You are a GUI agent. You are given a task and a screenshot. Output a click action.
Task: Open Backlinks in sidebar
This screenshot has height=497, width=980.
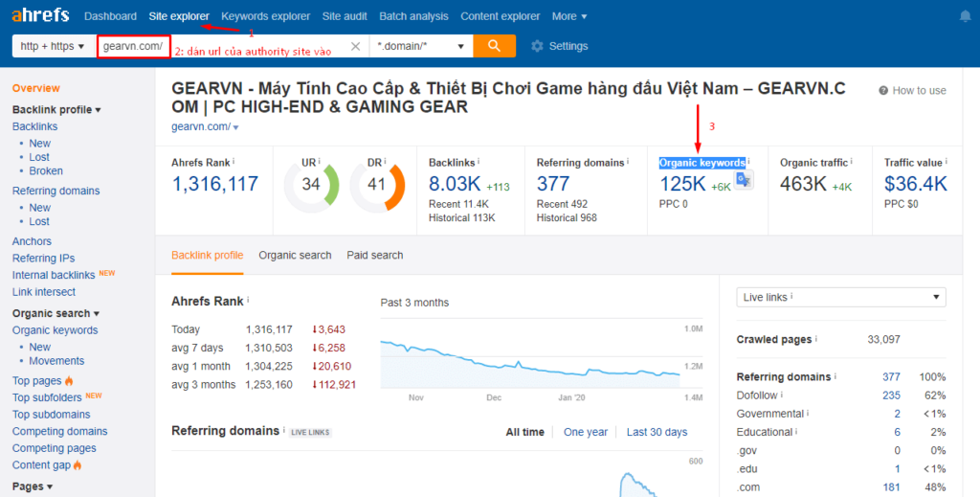(35, 126)
